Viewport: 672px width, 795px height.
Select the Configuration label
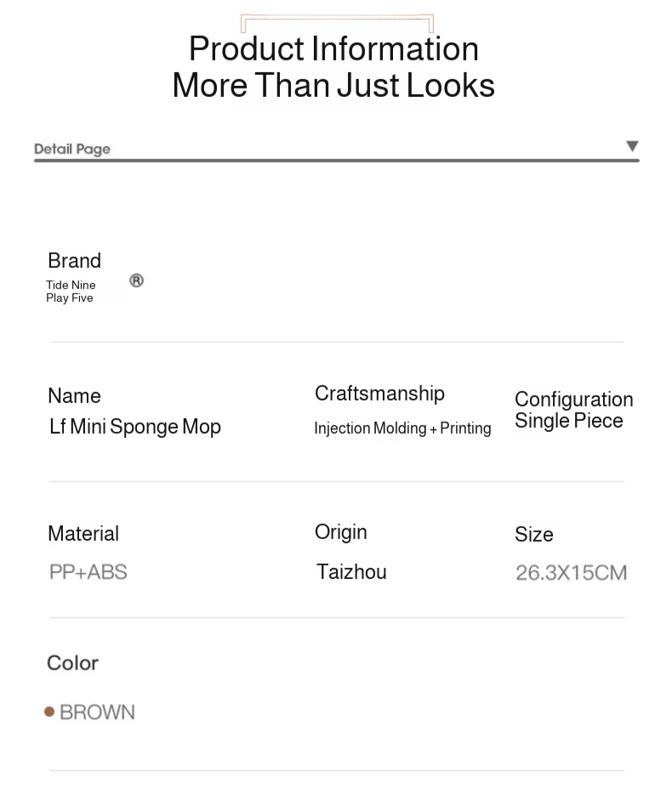coord(573,399)
